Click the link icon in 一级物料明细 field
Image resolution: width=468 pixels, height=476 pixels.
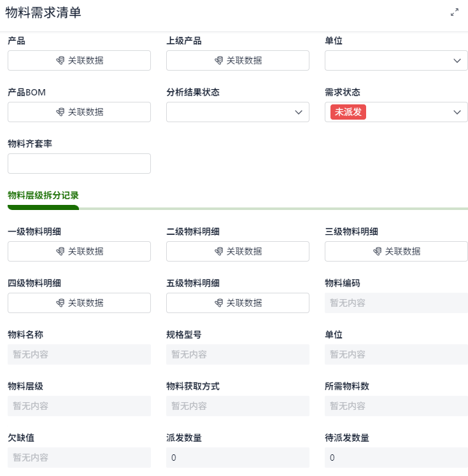(60, 251)
